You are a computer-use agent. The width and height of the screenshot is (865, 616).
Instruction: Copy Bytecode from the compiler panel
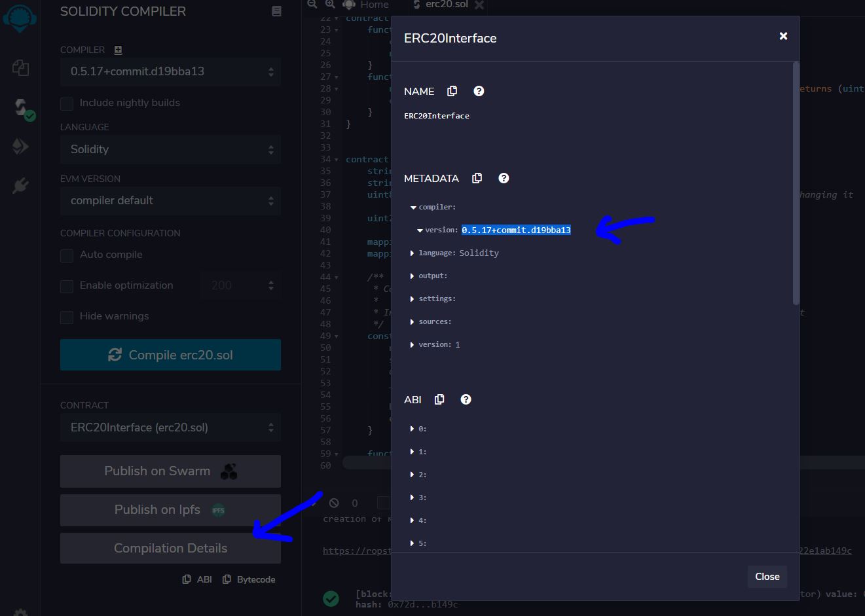point(249,579)
